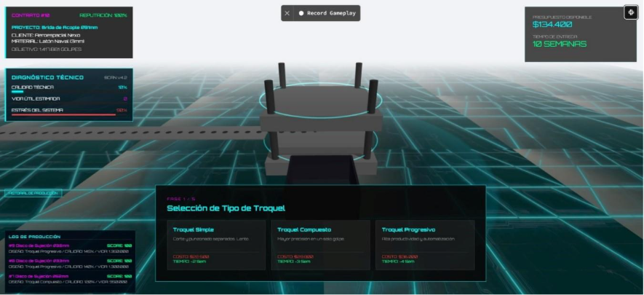Close the Record Gameplay bar with X

(287, 13)
